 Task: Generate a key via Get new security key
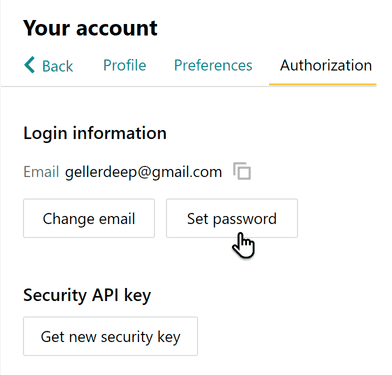(x=110, y=336)
